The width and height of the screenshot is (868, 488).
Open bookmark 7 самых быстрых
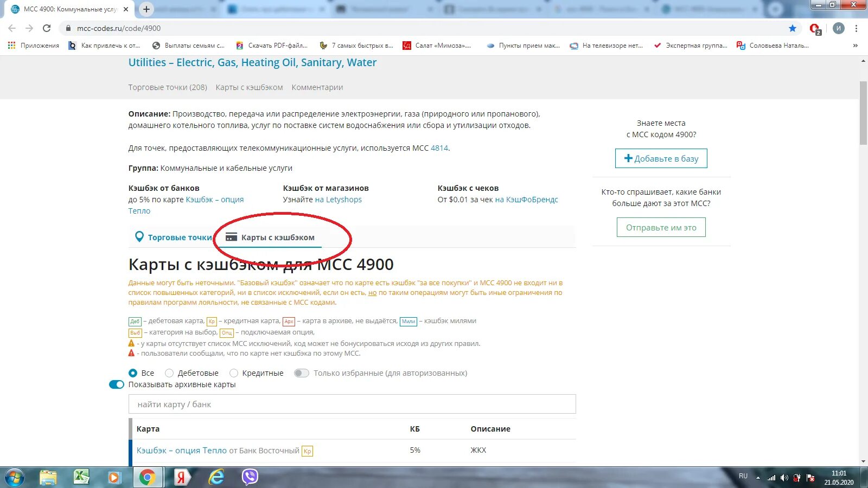[356, 46]
